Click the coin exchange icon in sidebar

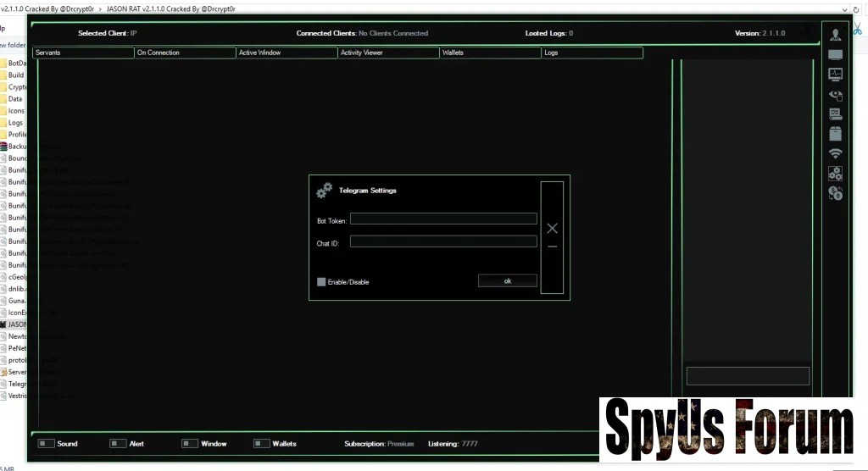[836, 193]
